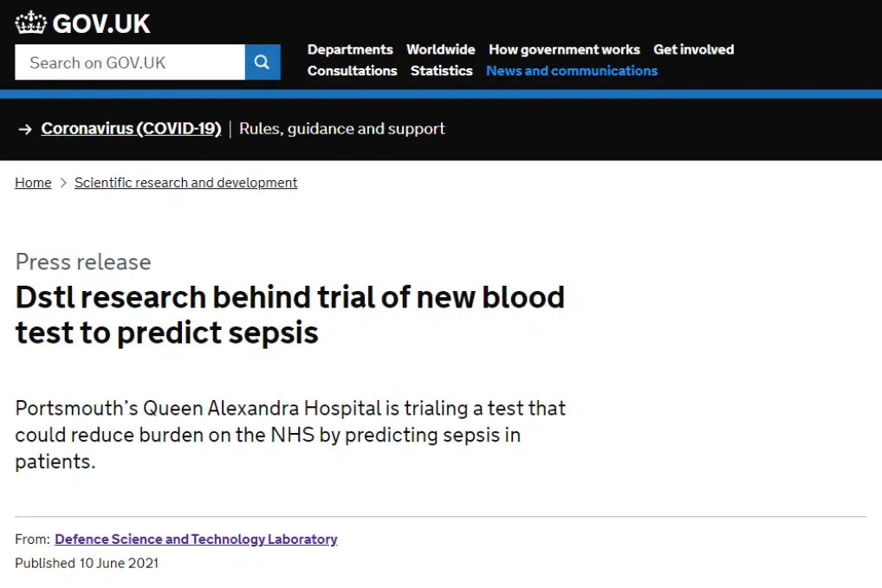This screenshot has height=588, width=882.
Task: Focus the Search on GOV.UK field
Action: click(130, 61)
